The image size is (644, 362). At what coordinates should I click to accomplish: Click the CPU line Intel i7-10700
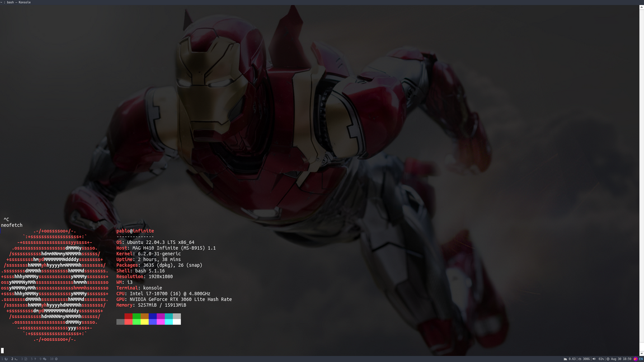pyautogui.click(x=163, y=294)
